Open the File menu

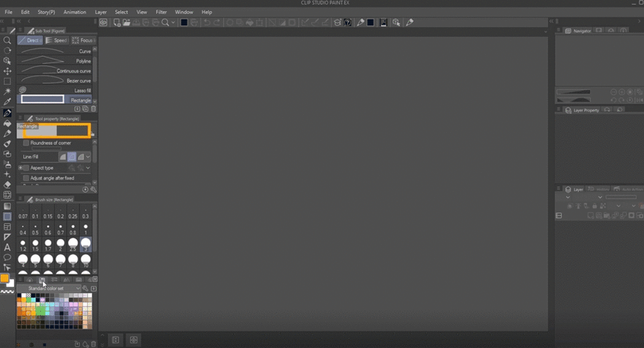coord(8,12)
